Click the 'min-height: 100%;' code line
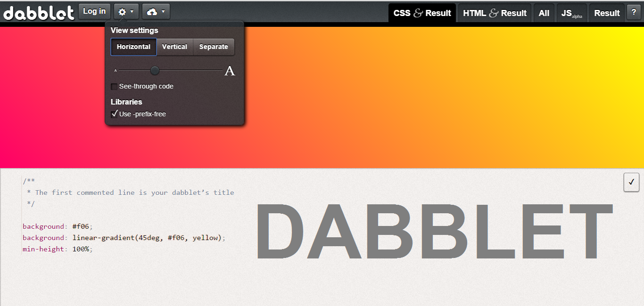Image resolution: width=644 pixels, height=306 pixels. (x=58, y=249)
